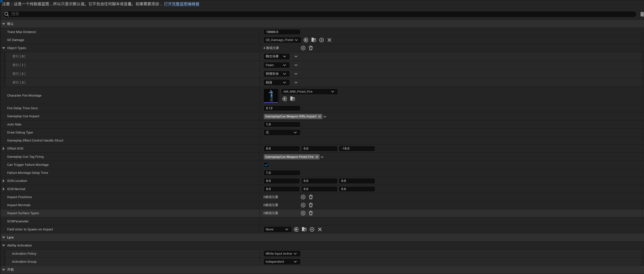
Task: Add element to Object Types array
Action: 303,48
